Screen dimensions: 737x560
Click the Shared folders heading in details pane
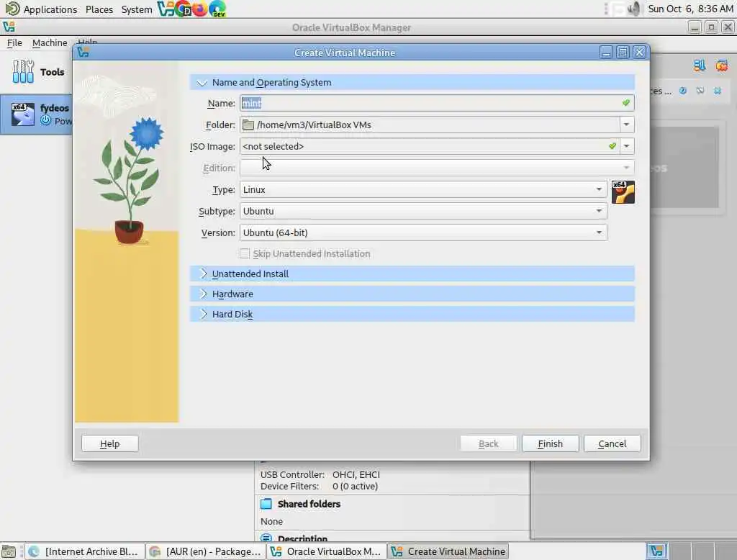(x=309, y=504)
